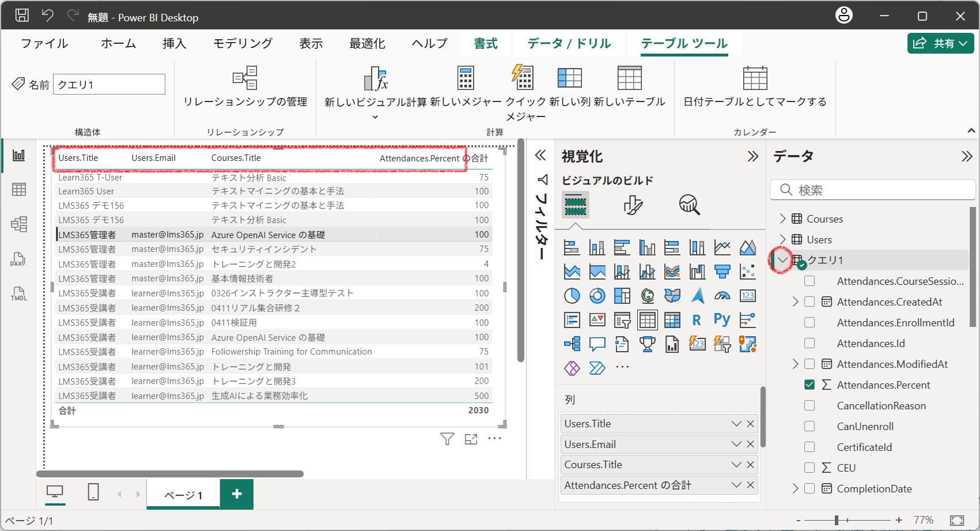Viewport: 980px width, 531px height.
Task: Select the slicer visual
Action: click(622, 320)
